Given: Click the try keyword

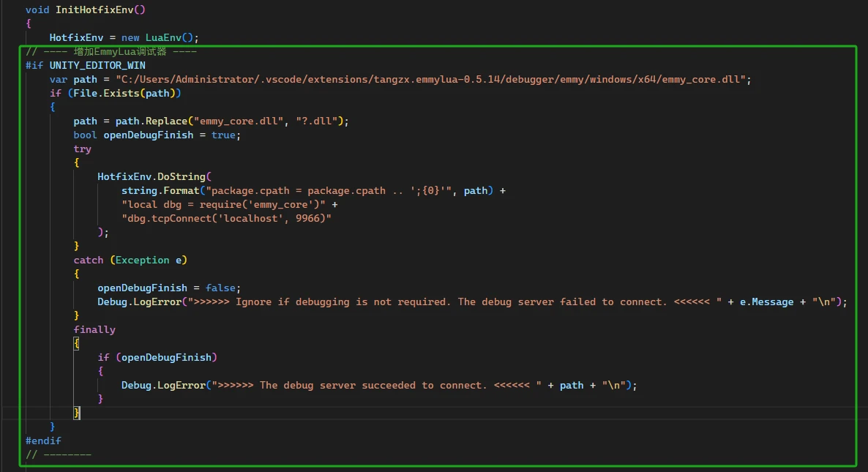Looking at the screenshot, I should (83, 149).
